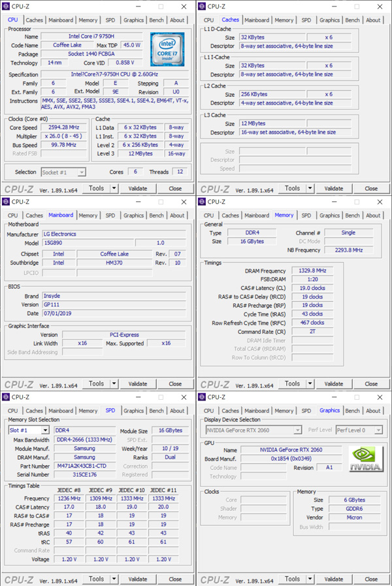392x586 pixels.
Task: Switch to Graphics tab in the SPD tab window
Action: coord(133,411)
